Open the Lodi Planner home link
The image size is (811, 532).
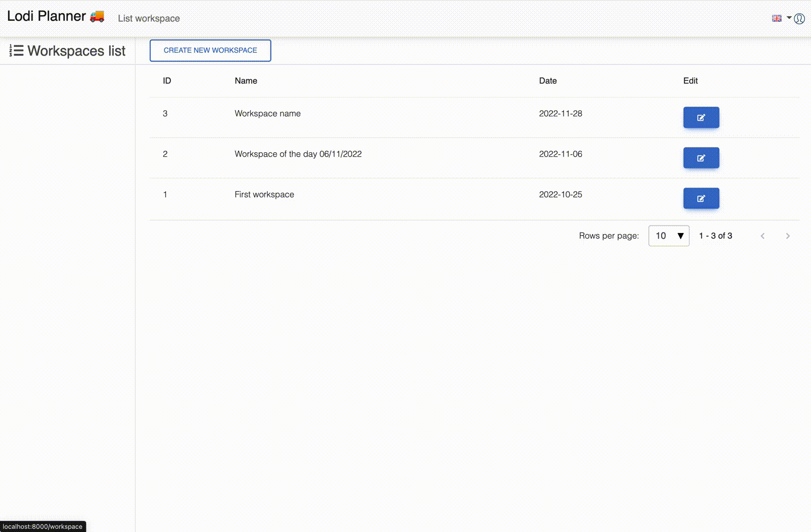click(x=46, y=16)
